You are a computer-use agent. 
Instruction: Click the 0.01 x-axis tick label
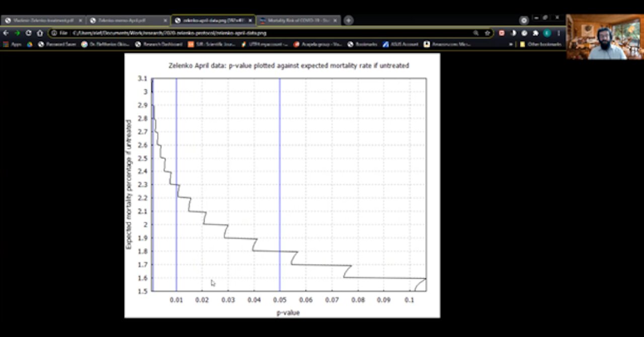[176, 300]
